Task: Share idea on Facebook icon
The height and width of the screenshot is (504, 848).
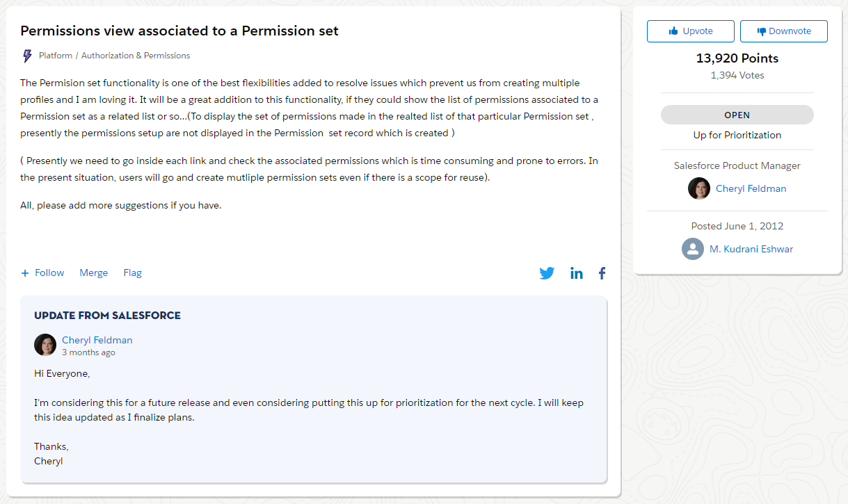Action: tap(602, 273)
